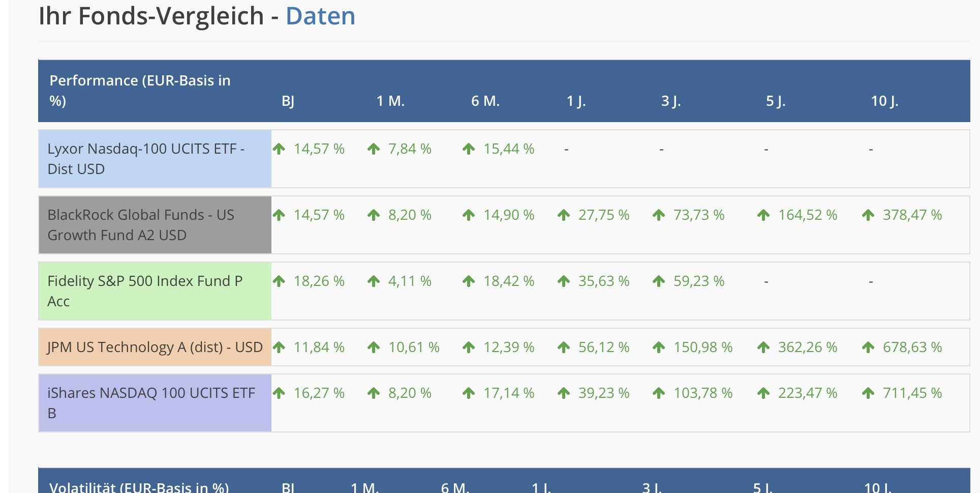Click green arrow next to 711,45 %

[x=868, y=393]
